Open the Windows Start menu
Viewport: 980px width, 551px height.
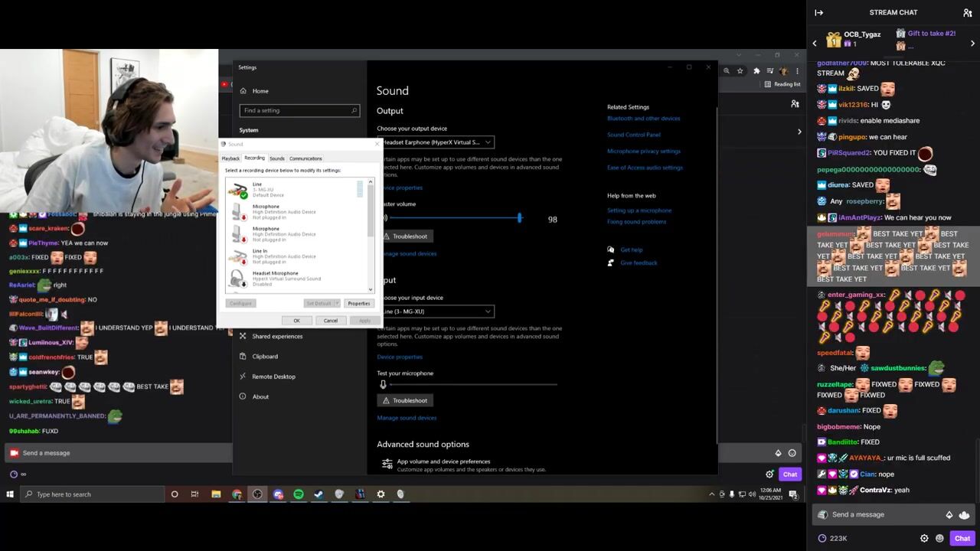9,494
